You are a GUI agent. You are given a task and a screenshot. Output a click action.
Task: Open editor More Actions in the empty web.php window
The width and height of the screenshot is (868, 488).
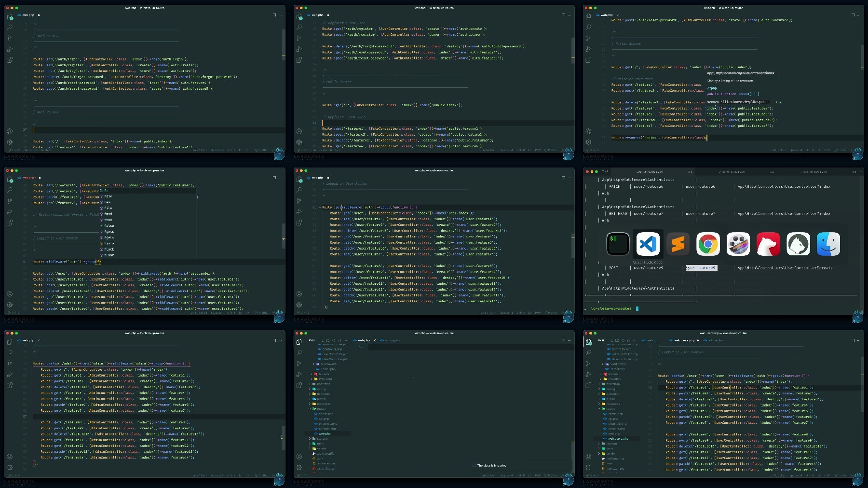(570, 340)
